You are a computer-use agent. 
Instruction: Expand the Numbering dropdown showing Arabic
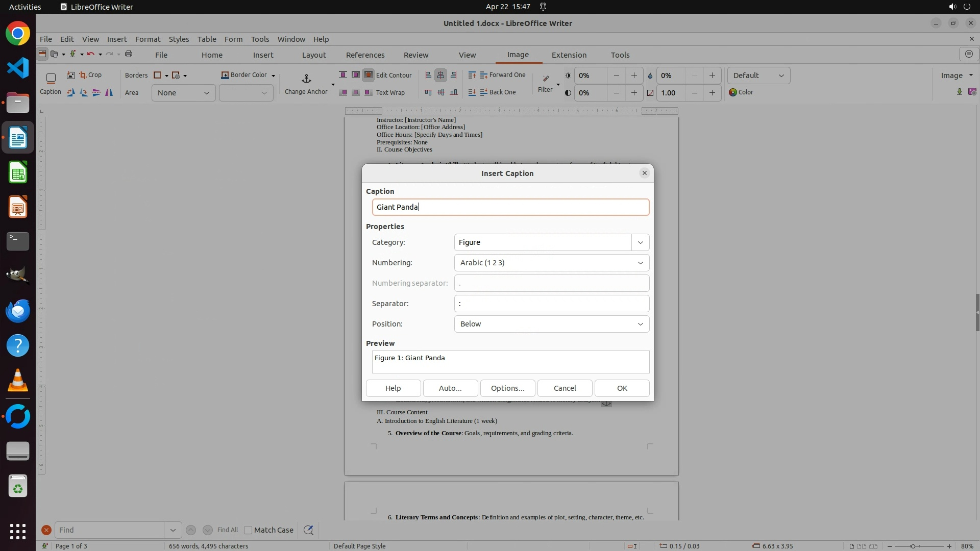pos(551,263)
